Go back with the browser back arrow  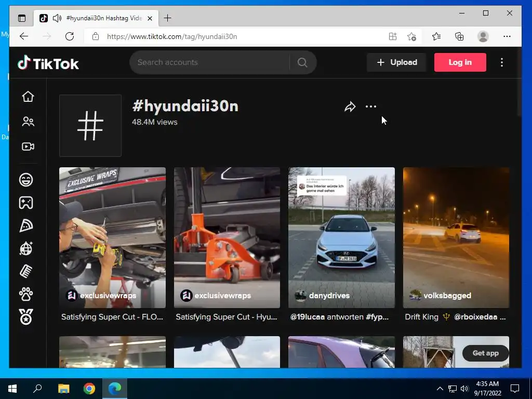tap(24, 36)
